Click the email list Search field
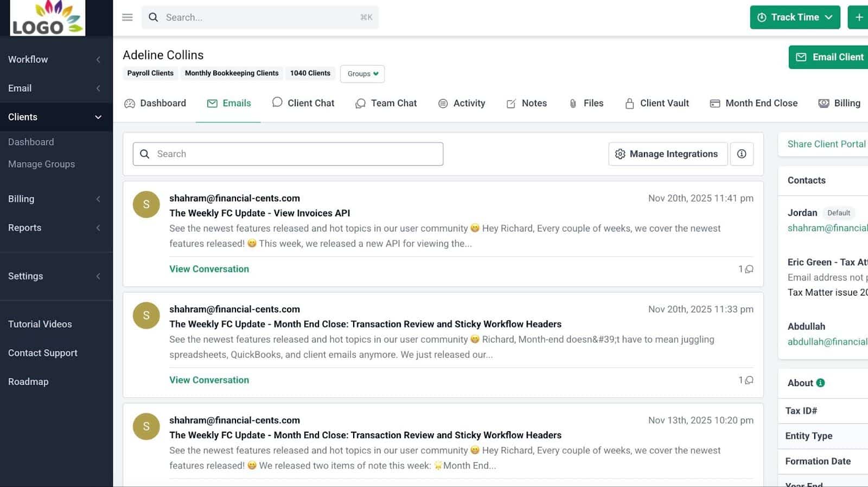The height and width of the screenshot is (487, 868). tap(288, 154)
